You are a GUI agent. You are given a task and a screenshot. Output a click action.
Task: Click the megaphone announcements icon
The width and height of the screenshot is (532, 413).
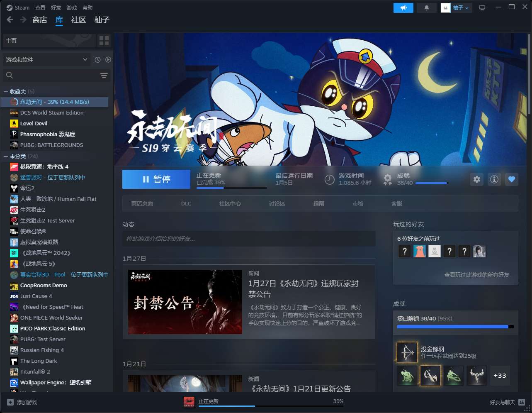(403, 8)
